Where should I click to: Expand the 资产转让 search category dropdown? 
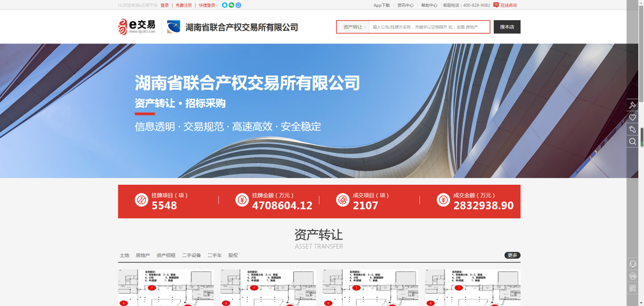(x=353, y=27)
